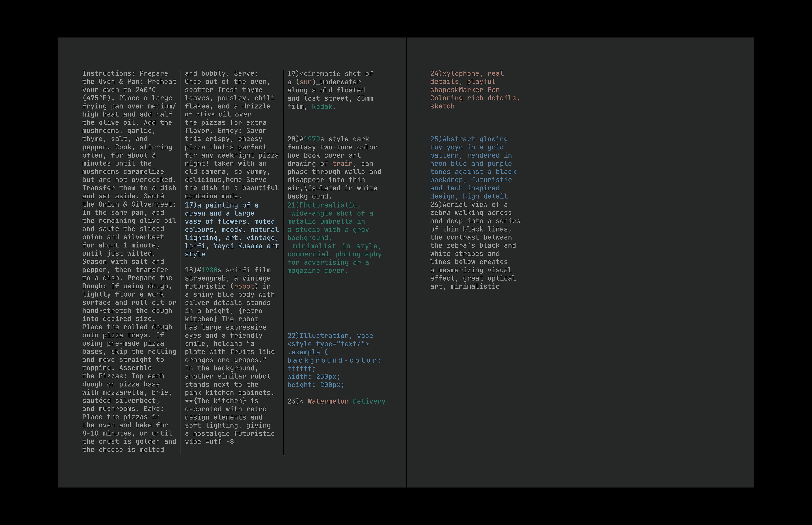Image resolution: width=812 pixels, height=525 pixels.
Task: Click the orange word 'robot' in parentheses
Action: click(244, 286)
